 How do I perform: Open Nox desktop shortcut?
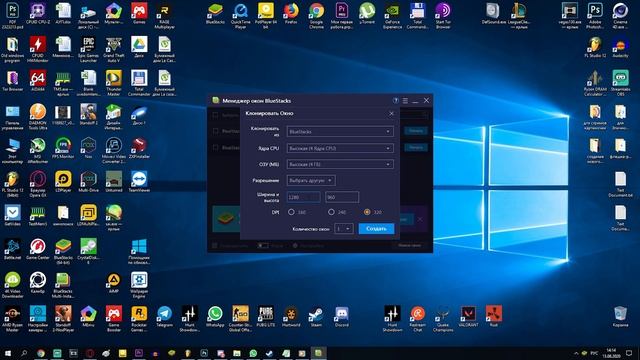pyautogui.click(x=89, y=149)
